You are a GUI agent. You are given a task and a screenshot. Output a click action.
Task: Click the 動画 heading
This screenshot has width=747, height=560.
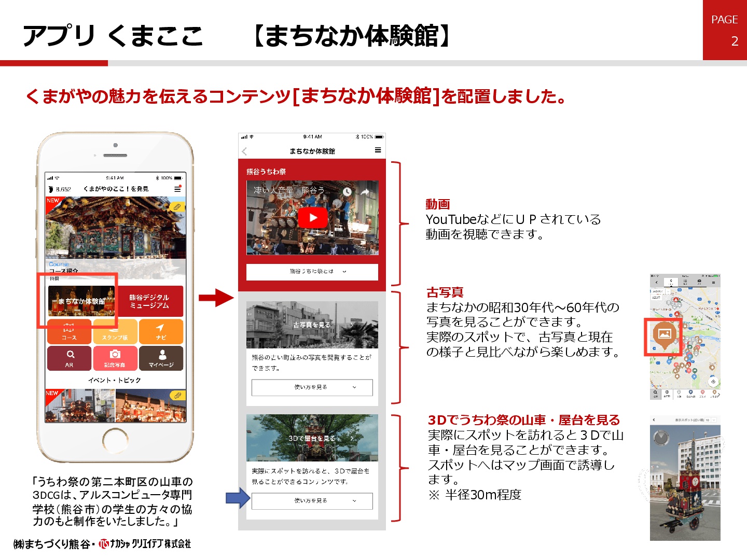point(438,204)
